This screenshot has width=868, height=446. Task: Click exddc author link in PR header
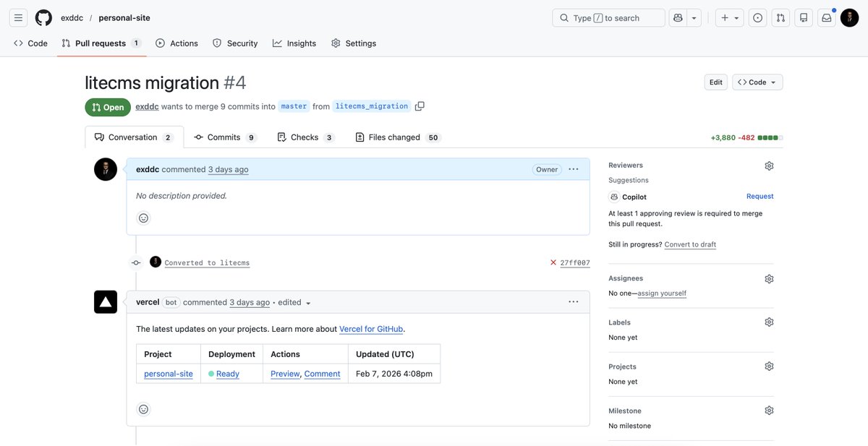point(147,106)
